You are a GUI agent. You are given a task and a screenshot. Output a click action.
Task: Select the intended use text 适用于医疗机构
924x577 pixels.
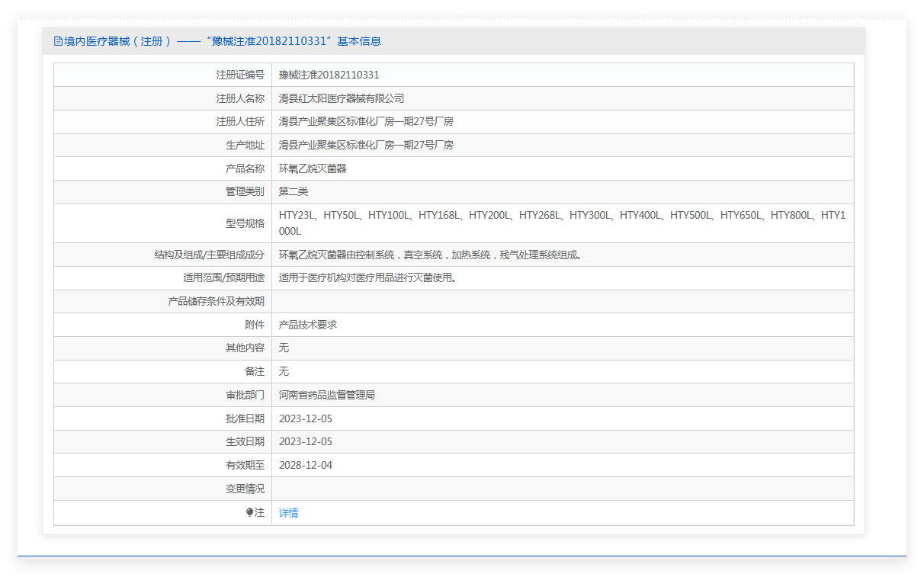coord(369,278)
